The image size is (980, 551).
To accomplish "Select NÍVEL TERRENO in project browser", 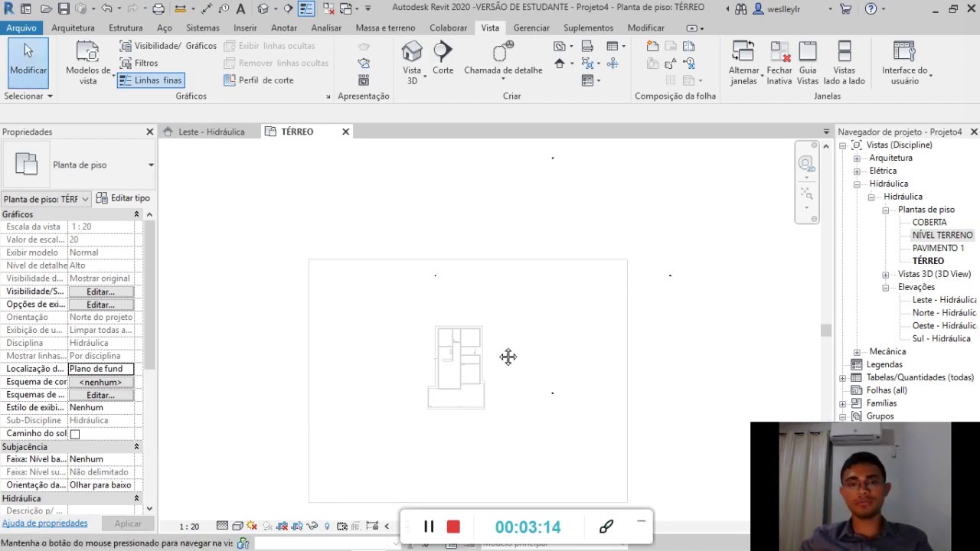I will (x=942, y=236).
